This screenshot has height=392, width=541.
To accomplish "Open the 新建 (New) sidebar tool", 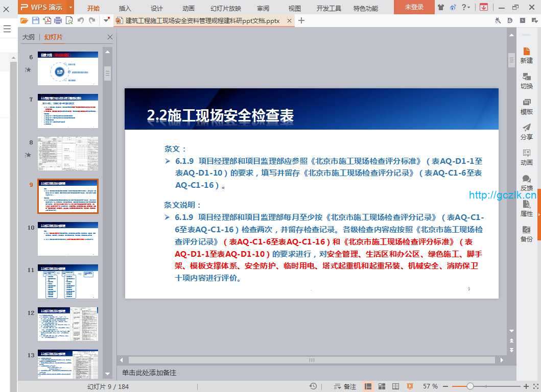I will click(x=526, y=55).
